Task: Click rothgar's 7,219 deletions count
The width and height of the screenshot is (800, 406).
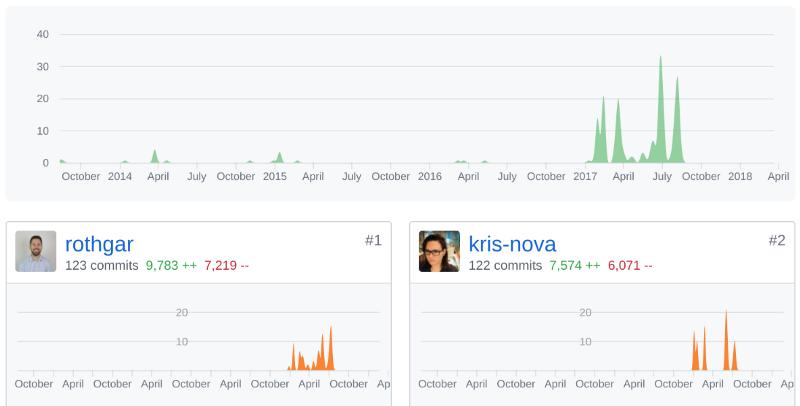Action: [x=226, y=266]
